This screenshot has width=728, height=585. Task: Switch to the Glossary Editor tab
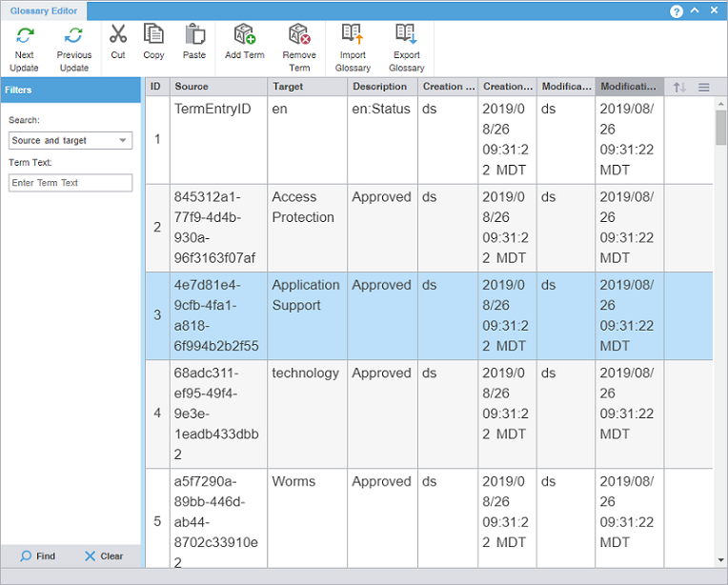click(44, 11)
